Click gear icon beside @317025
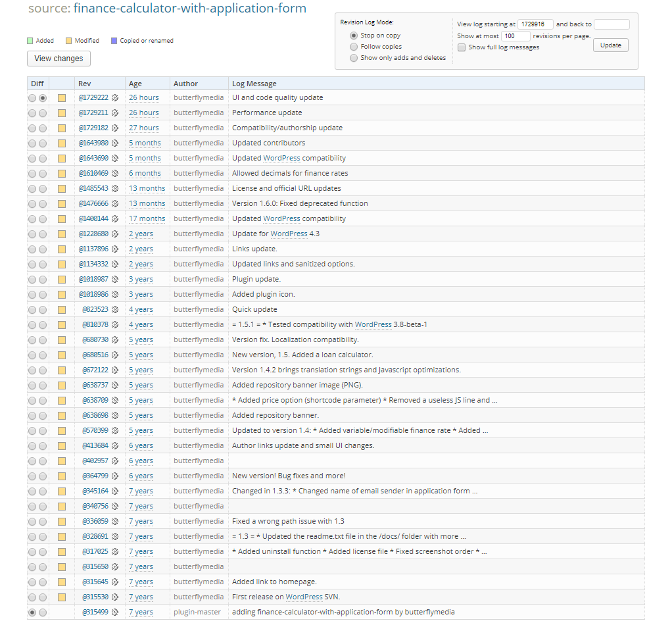The width and height of the screenshot is (672, 623). tap(115, 551)
